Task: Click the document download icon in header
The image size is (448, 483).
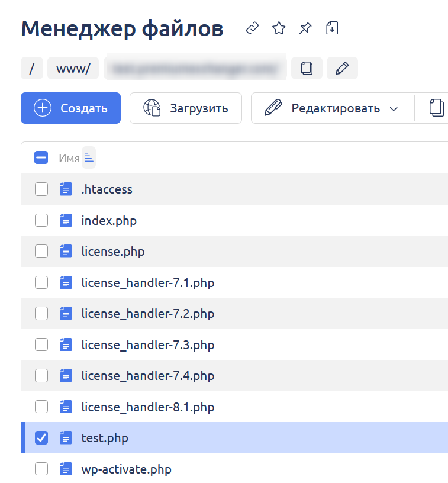Action: coord(332,28)
